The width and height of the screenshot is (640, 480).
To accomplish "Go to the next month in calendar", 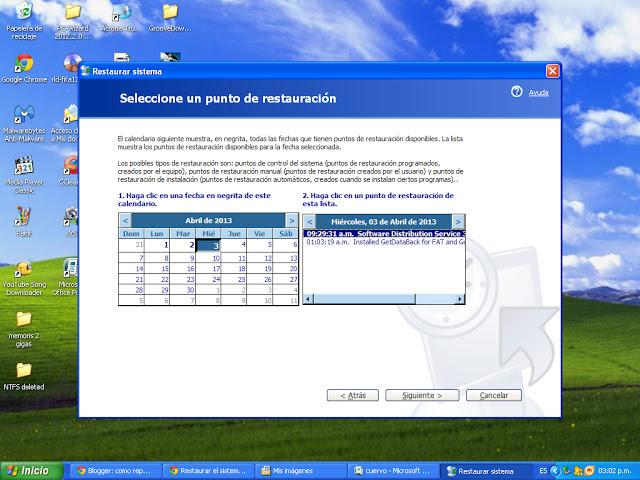I will 291,221.
